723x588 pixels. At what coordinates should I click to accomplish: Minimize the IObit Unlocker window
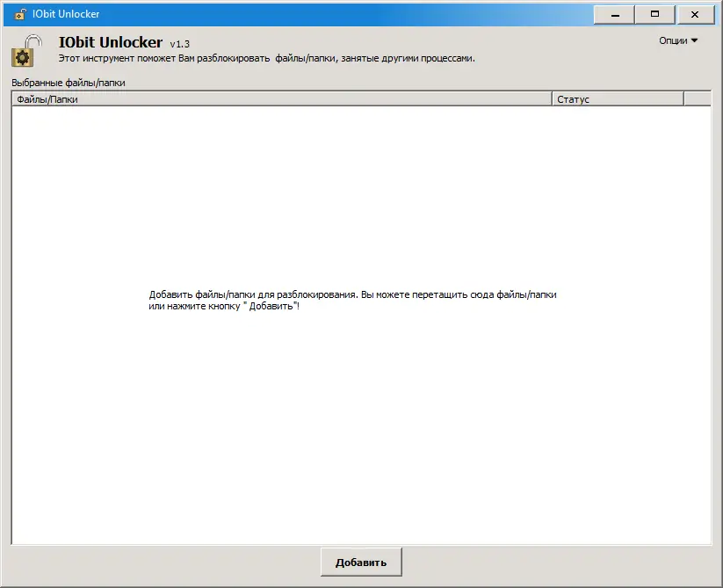[614, 15]
